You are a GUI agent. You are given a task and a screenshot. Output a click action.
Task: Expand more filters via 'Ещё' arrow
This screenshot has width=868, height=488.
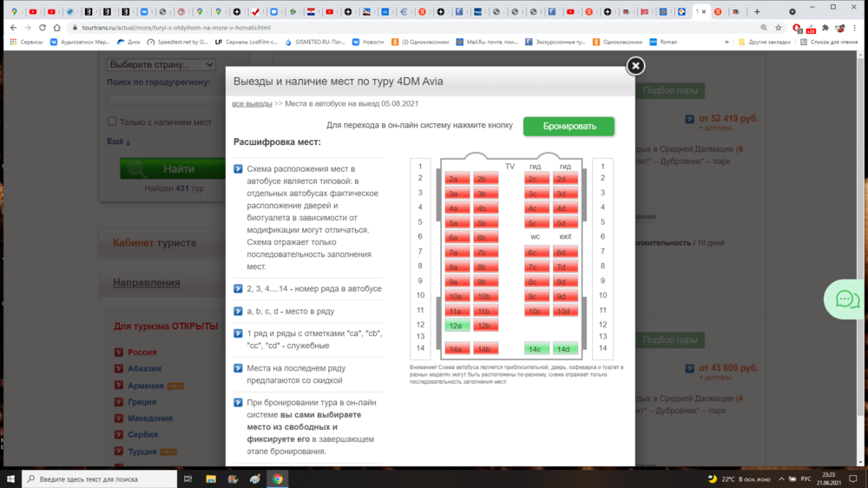pyautogui.click(x=119, y=142)
